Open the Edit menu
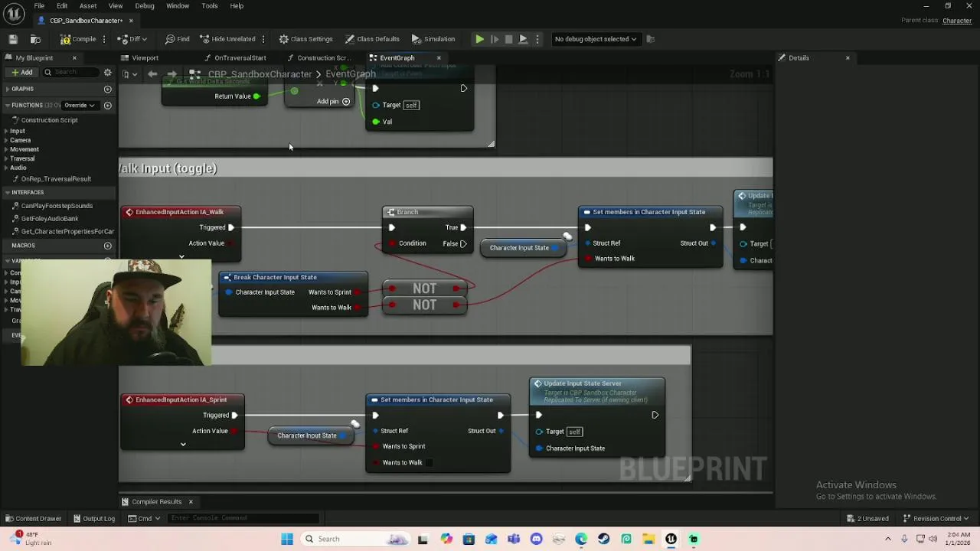980x551 pixels. pos(62,6)
